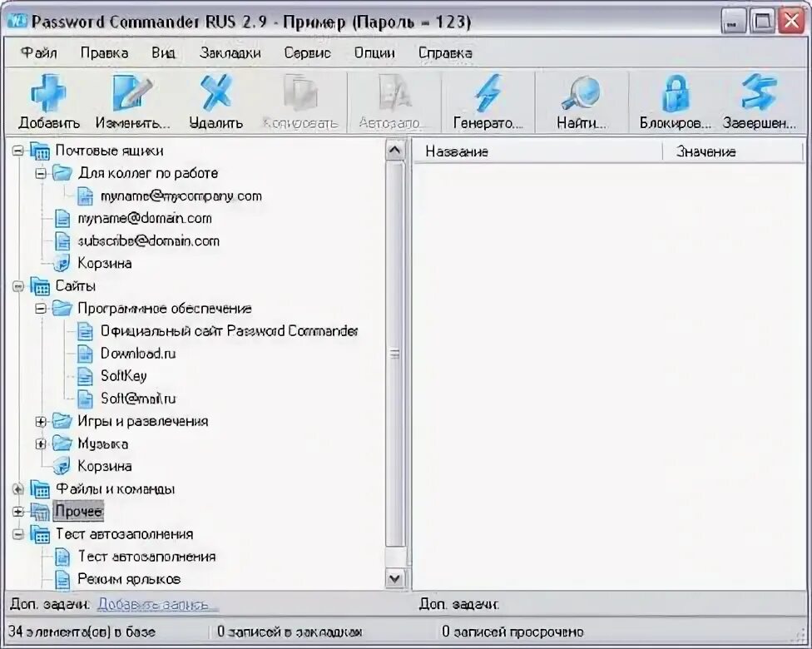Screen dimensions: 812x649
Task: Click the tree vertical scrollbar thumb
Action: point(394,354)
